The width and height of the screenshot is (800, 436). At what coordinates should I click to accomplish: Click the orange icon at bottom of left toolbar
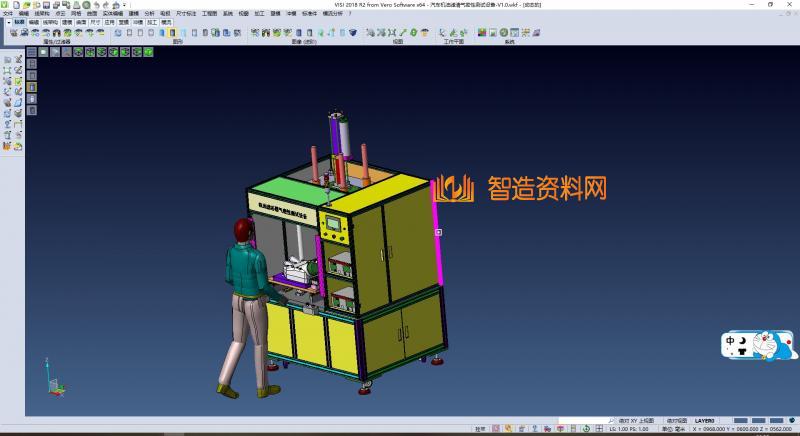tap(7, 146)
